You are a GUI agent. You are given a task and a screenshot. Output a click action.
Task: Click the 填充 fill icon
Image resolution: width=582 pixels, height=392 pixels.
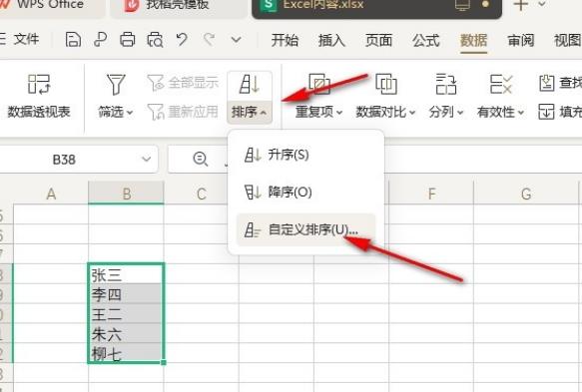546,112
